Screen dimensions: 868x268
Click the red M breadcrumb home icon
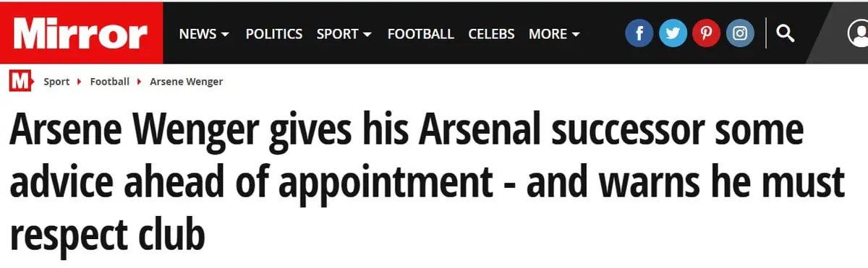pos(21,82)
